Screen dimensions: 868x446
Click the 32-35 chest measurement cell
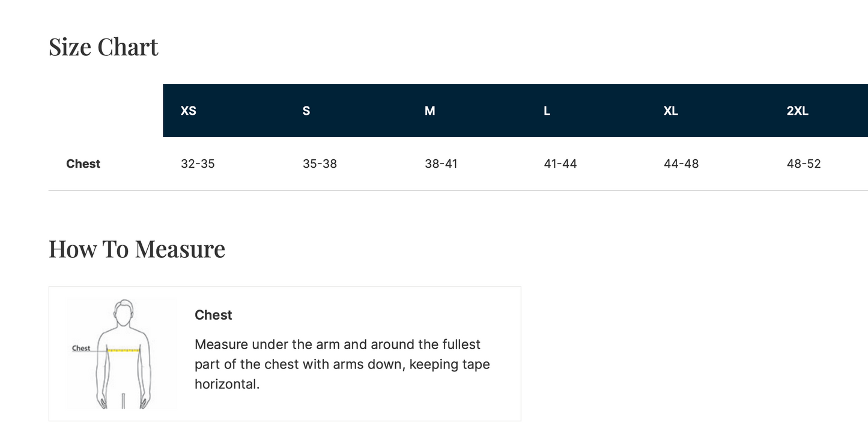(198, 164)
